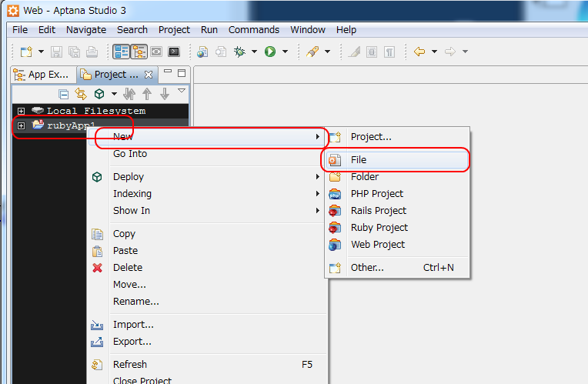Open the Commands menu
Image resolution: width=588 pixels, height=384 pixels.
pos(254,29)
